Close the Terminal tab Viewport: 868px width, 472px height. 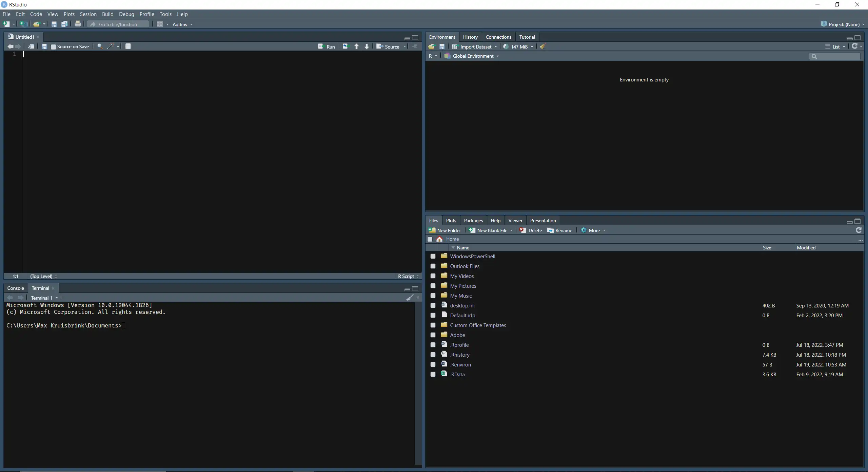[53, 288]
